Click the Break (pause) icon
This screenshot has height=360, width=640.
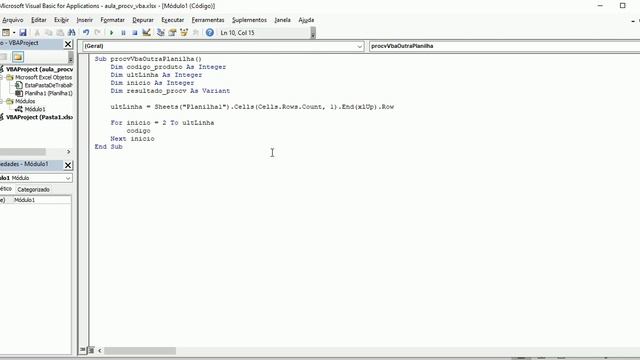click(123, 33)
